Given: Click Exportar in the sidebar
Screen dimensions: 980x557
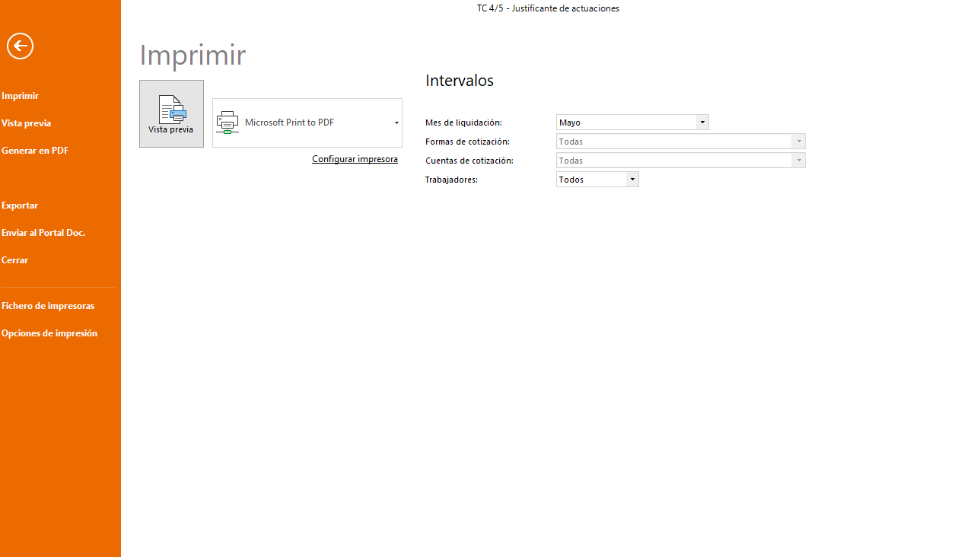Looking at the screenshot, I should pos(20,205).
